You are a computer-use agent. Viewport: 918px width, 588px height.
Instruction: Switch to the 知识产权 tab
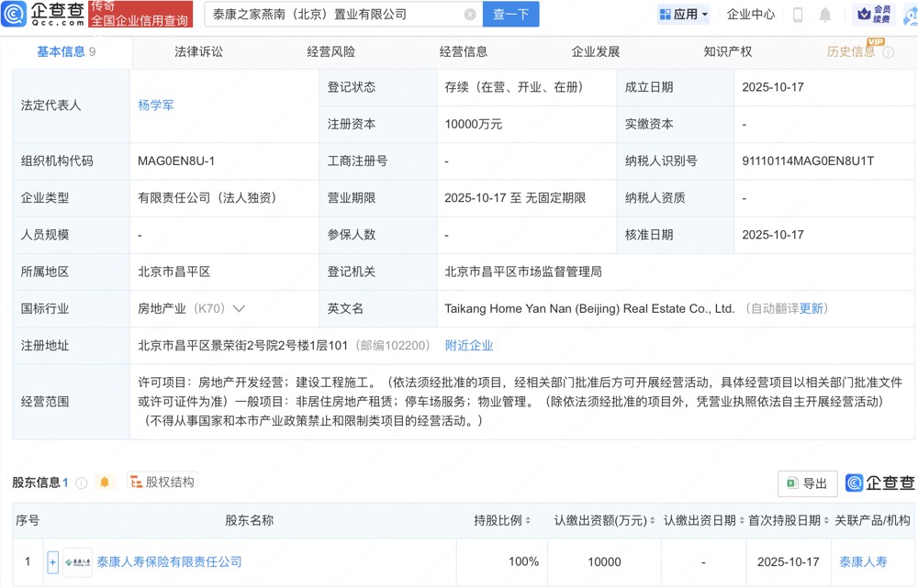coord(727,52)
